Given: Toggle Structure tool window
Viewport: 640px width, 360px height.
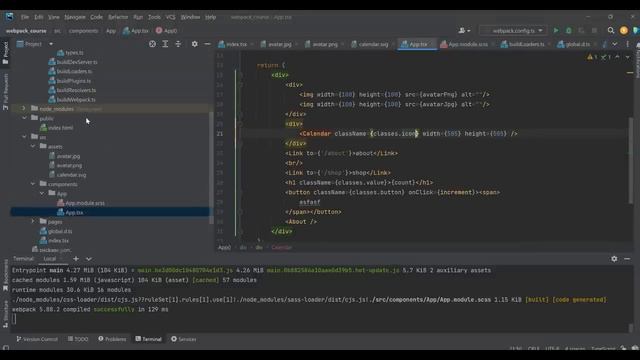Looking at the screenshot, I should [x=5, y=314].
